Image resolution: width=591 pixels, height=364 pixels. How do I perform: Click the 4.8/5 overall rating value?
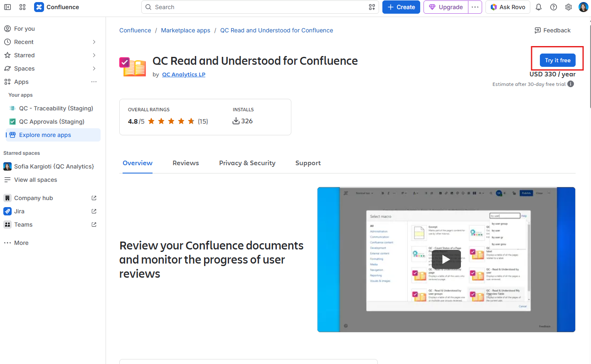pyautogui.click(x=136, y=121)
